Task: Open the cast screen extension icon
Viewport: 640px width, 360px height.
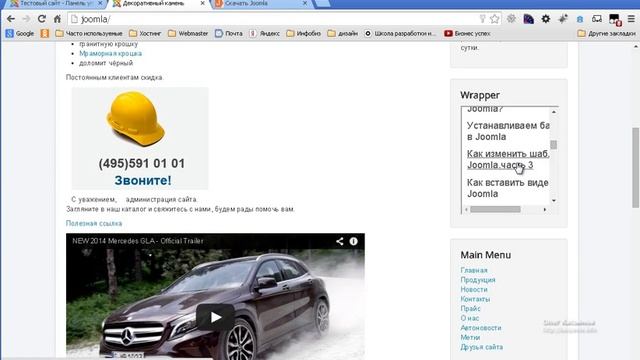Action: pos(597,19)
